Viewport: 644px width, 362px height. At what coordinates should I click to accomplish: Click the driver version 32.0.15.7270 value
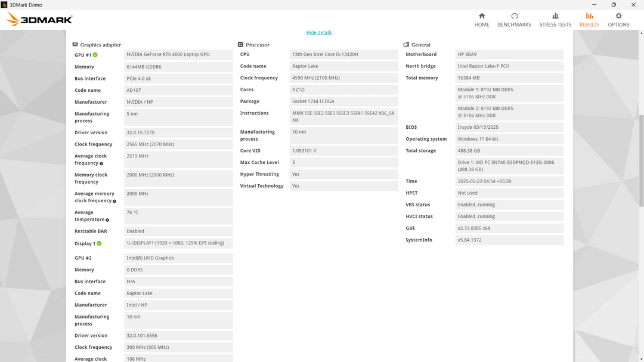tap(178, 132)
